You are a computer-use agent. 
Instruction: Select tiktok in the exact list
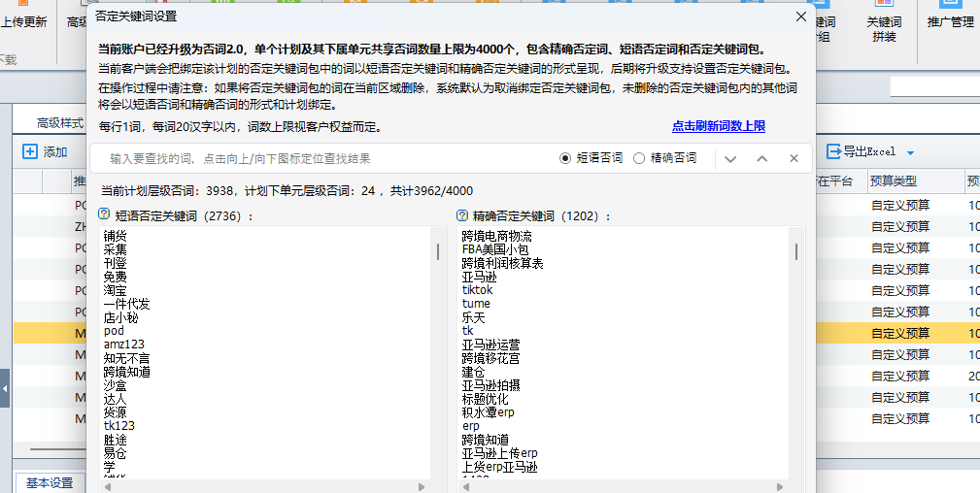pos(477,290)
